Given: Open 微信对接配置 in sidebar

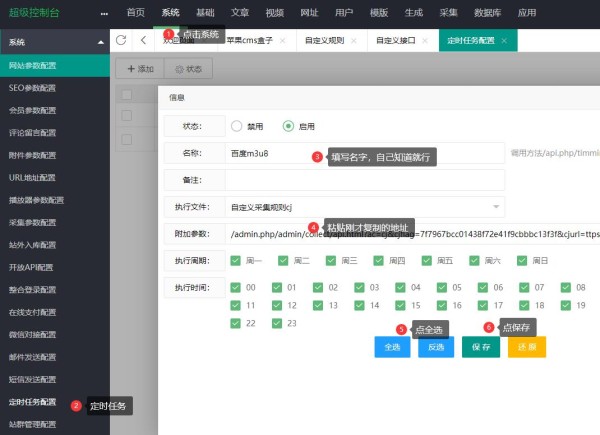Looking at the screenshot, I should [55, 335].
